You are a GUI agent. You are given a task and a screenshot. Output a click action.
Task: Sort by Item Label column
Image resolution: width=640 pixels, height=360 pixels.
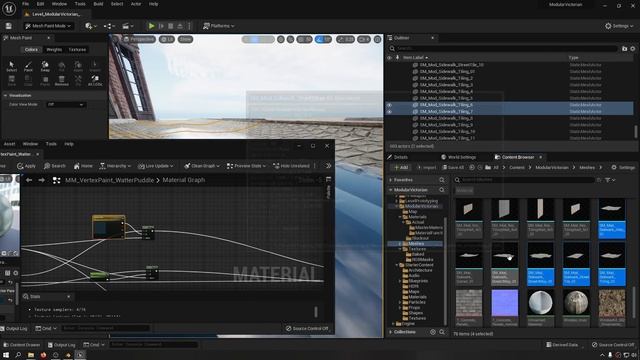[x=415, y=58]
